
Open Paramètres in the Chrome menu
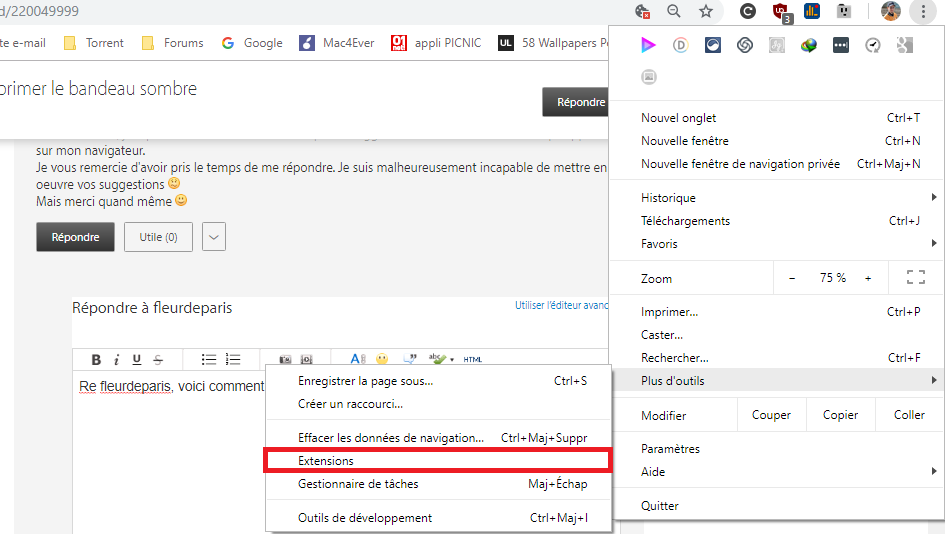click(x=670, y=449)
